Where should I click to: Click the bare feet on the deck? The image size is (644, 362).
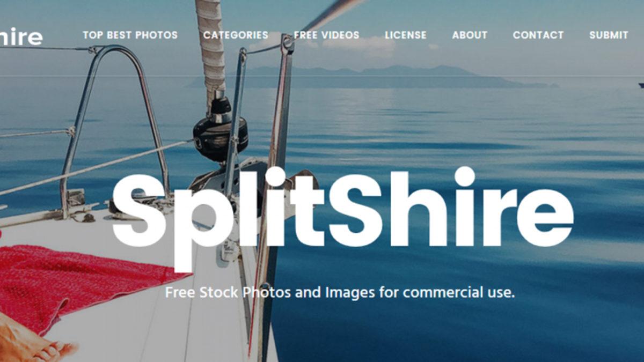[x=35, y=341]
